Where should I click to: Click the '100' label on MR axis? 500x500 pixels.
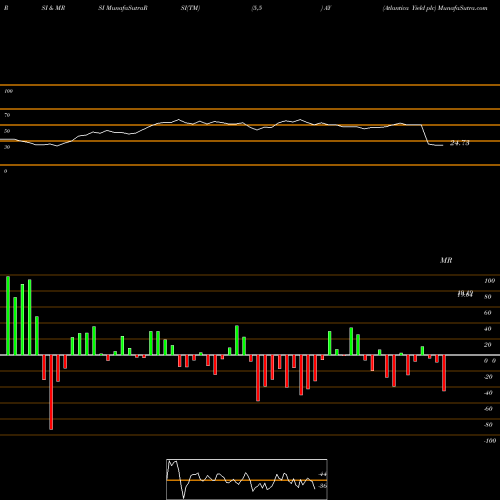coord(489,281)
